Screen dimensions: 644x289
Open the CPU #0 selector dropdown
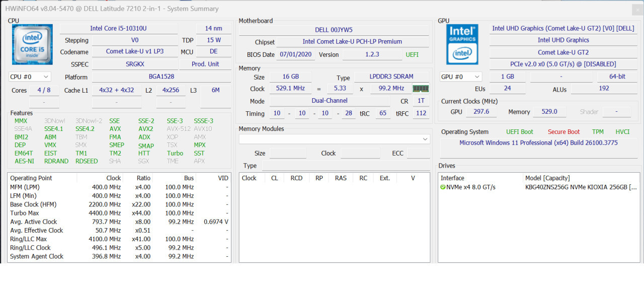pos(30,77)
